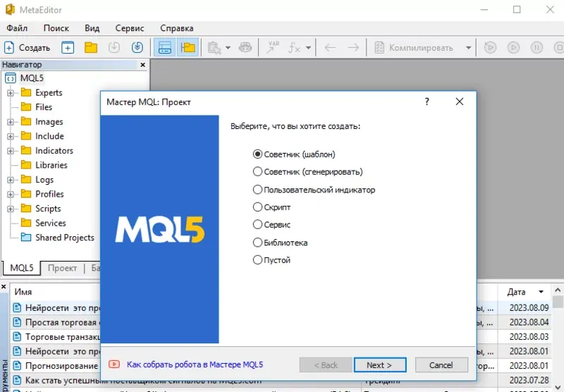Expand the Logs folder
The width and height of the screenshot is (564, 392).
11,180
